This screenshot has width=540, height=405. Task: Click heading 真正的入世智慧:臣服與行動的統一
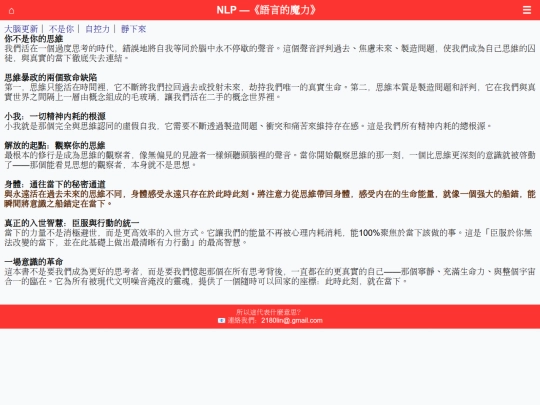pos(72,223)
